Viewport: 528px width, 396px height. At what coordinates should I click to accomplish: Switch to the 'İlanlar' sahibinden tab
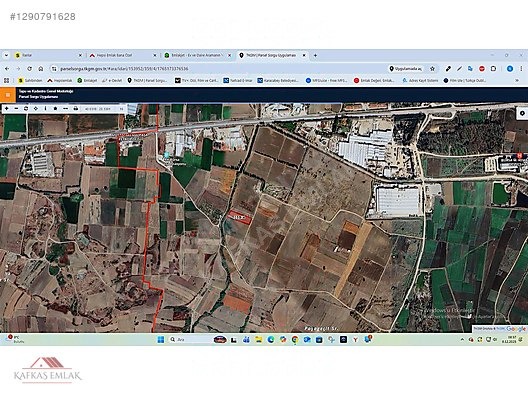(48, 55)
